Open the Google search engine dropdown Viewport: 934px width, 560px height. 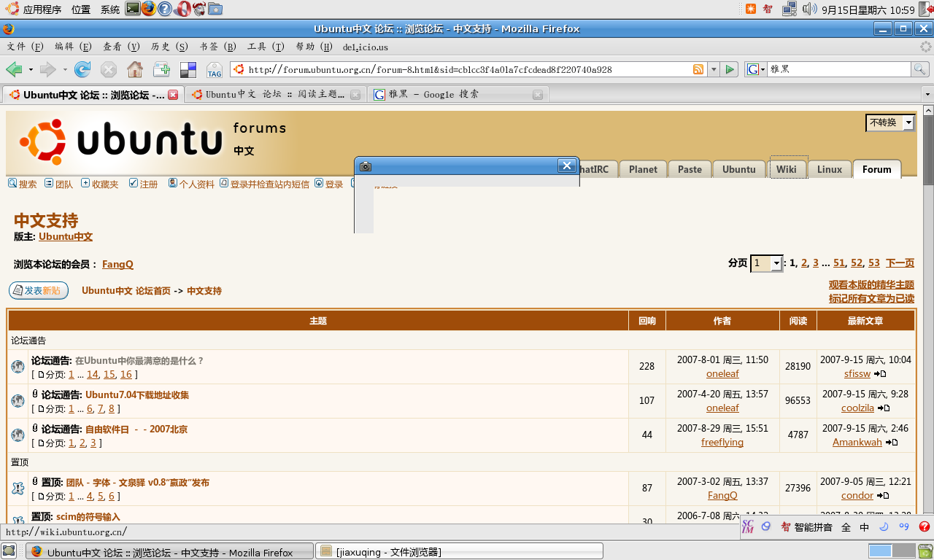coord(755,69)
